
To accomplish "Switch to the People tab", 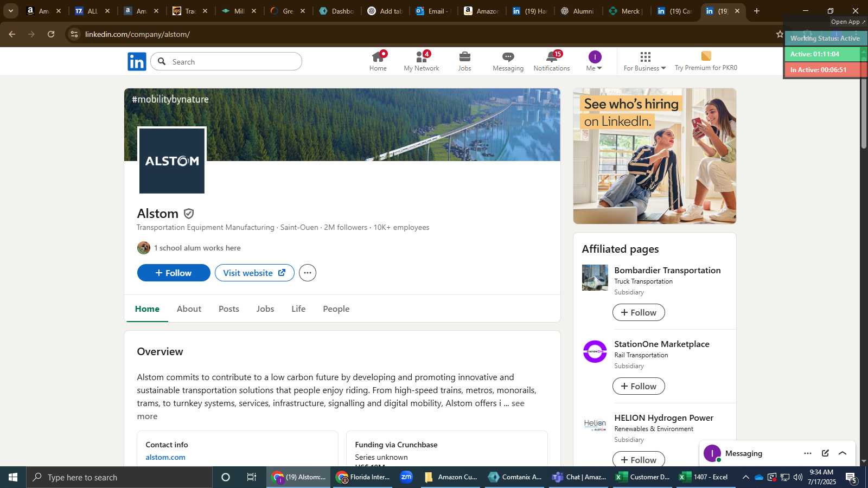I will (x=336, y=309).
